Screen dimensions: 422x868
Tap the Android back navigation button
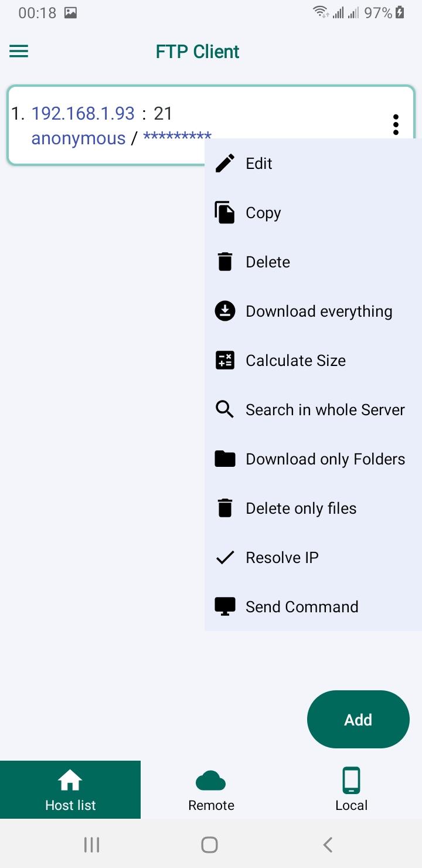[328, 845]
